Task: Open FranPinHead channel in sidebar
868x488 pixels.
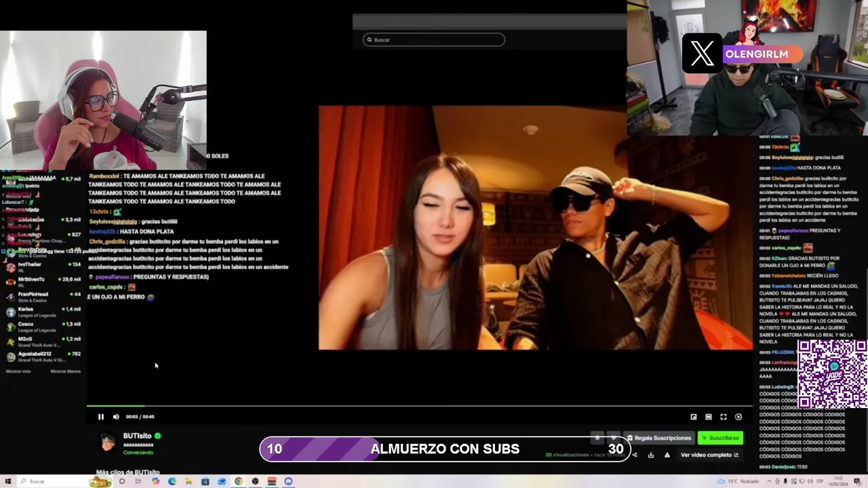Action: 42,296
